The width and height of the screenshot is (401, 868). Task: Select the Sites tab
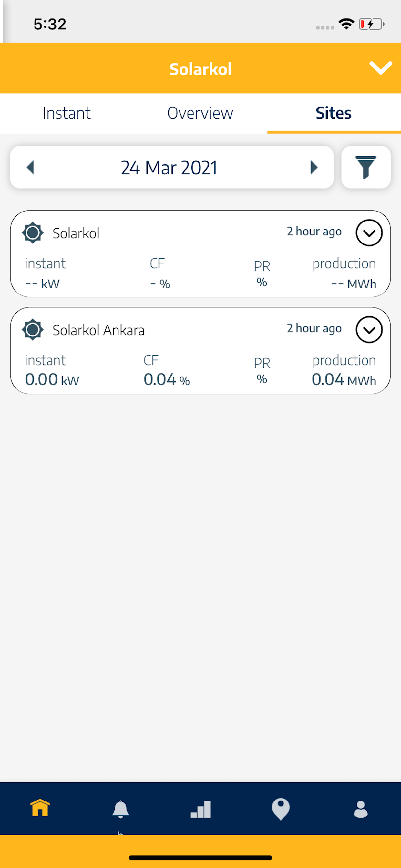coord(334,113)
